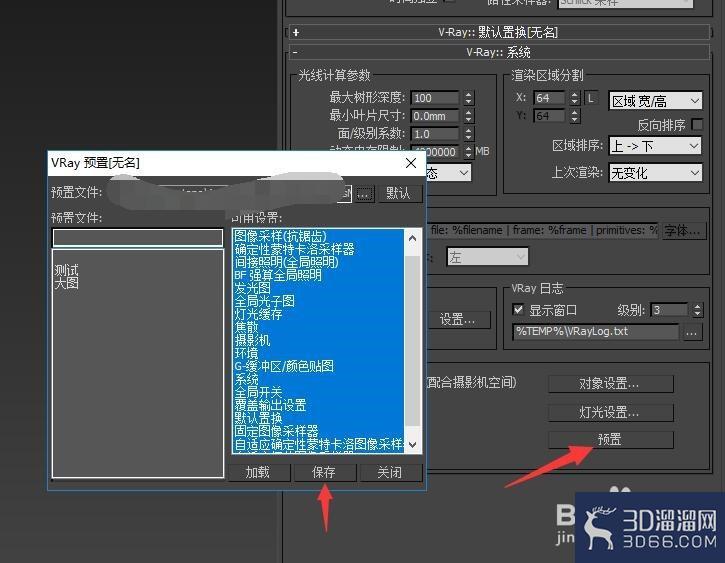Viewport: 725px width, 563px height.
Task: Click the 级别 value field showing 3
Action: coord(670,310)
